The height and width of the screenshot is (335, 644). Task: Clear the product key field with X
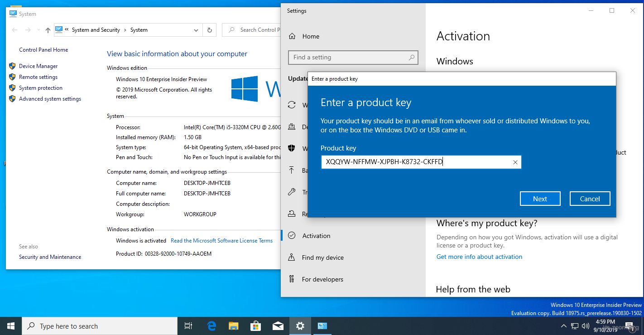[515, 162]
